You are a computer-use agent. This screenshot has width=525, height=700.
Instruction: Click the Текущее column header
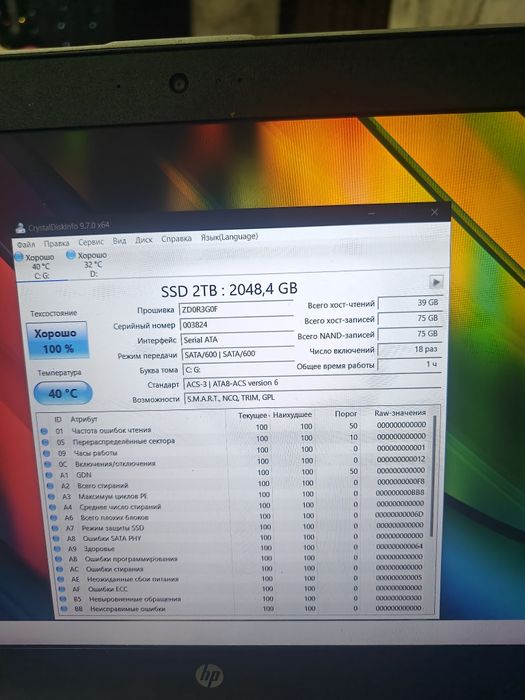[x=253, y=415]
